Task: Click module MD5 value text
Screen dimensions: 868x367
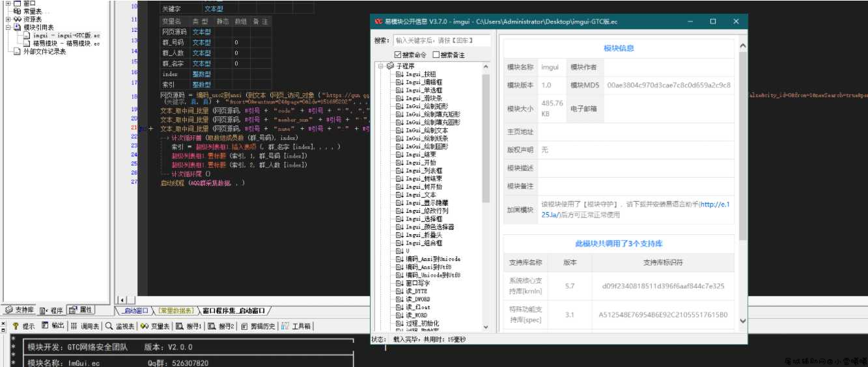Action: point(668,85)
